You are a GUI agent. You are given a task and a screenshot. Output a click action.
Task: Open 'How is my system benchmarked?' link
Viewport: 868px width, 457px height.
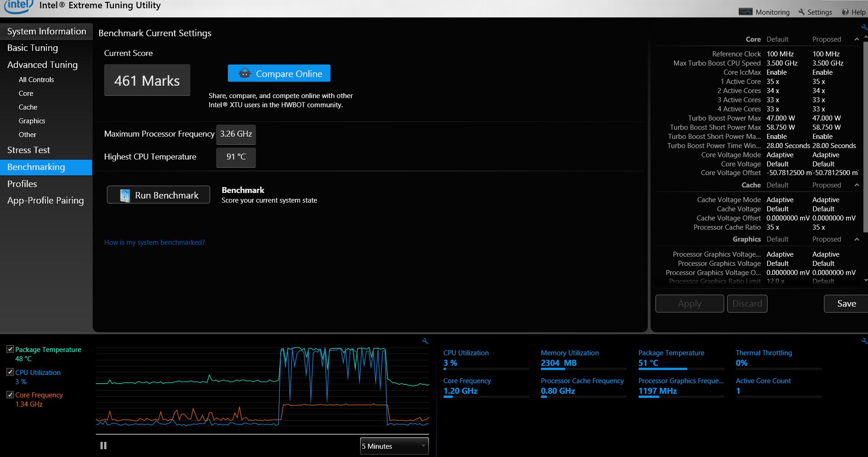click(x=155, y=242)
